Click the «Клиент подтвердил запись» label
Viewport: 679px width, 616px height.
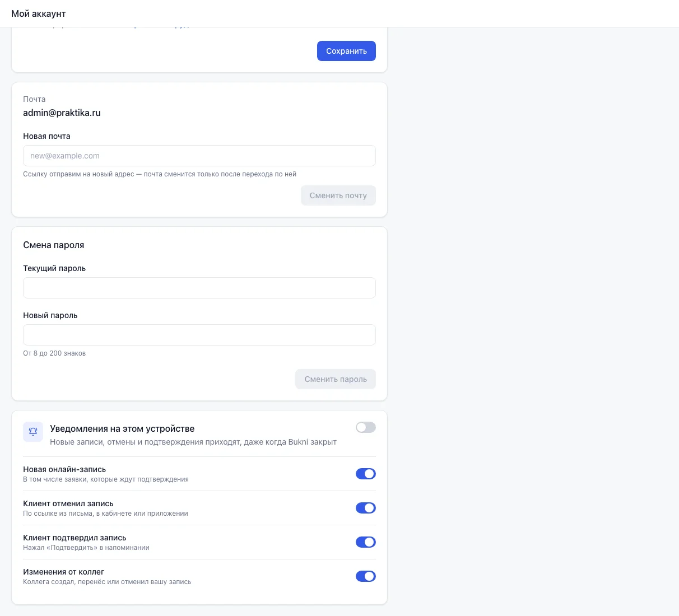(75, 538)
